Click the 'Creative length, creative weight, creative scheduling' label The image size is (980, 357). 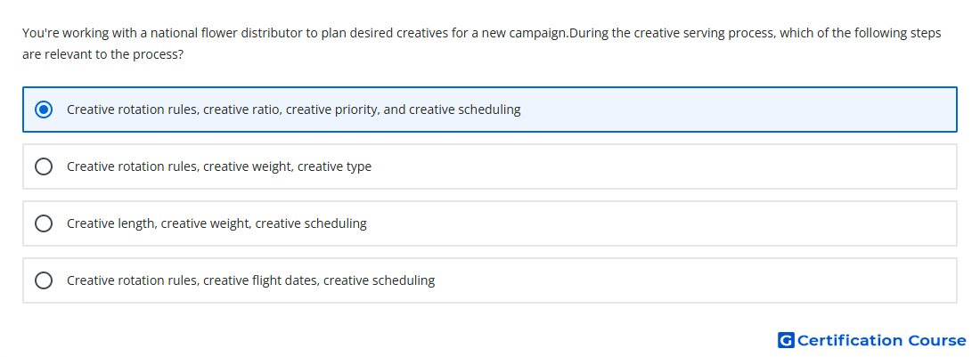216,223
